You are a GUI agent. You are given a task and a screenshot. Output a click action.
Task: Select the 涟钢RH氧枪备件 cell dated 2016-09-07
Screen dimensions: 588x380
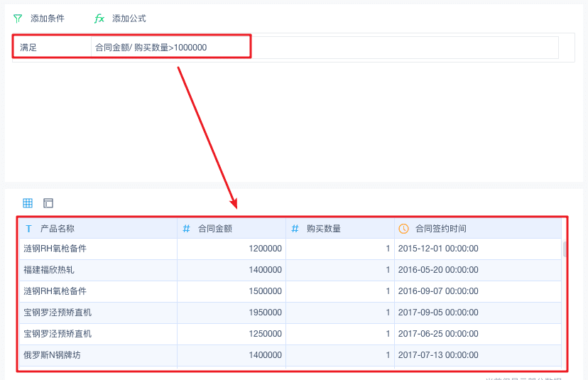(x=98, y=291)
